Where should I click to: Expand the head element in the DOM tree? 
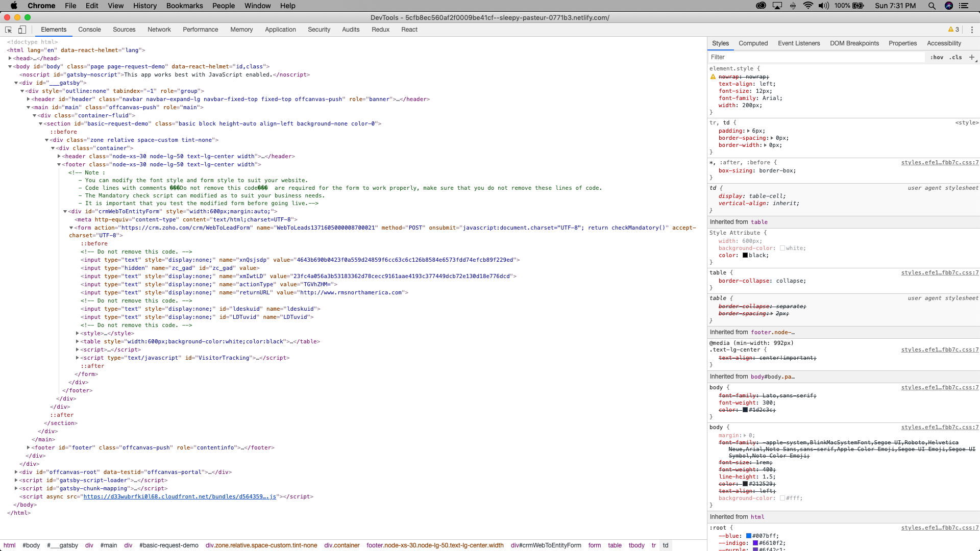coord(10,58)
